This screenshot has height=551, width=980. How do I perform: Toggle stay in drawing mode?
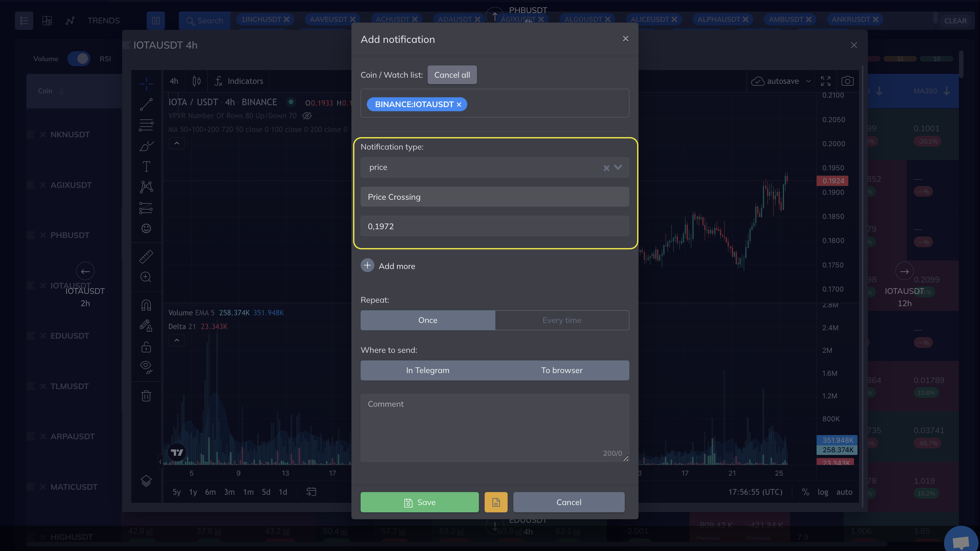[146, 326]
